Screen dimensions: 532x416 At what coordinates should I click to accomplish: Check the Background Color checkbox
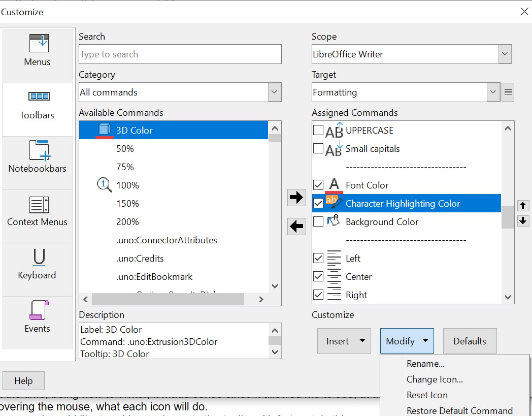[x=318, y=221]
